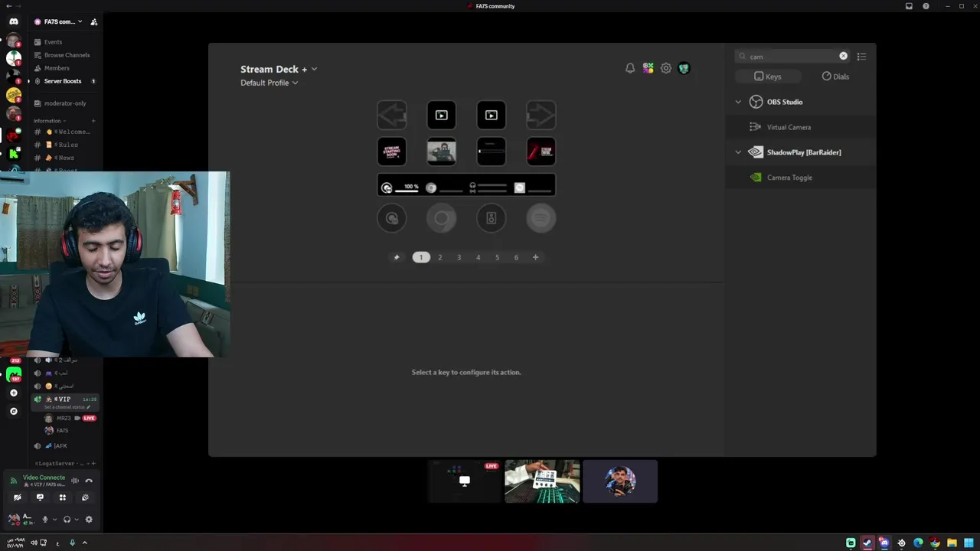Collapse the Information channel category
The image size is (980, 551).
click(49, 121)
